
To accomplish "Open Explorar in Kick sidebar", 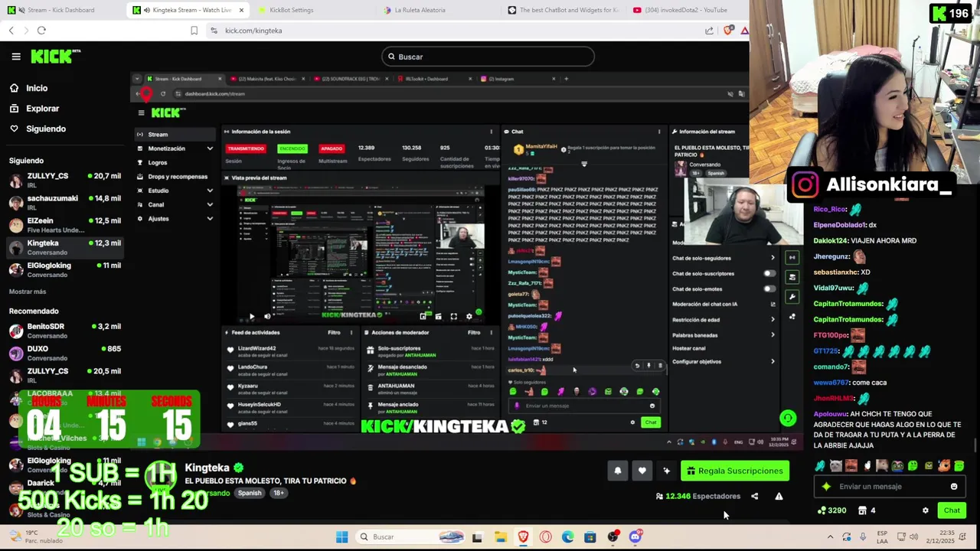I will tap(34, 109).
